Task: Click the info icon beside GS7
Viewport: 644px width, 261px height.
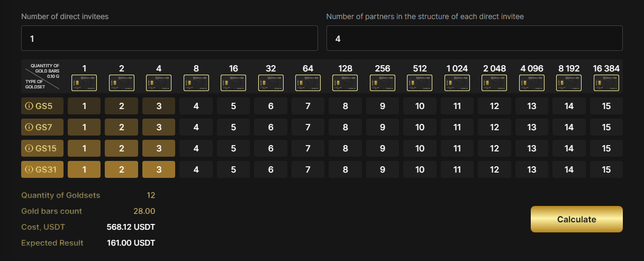Action: [x=29, y=127]
